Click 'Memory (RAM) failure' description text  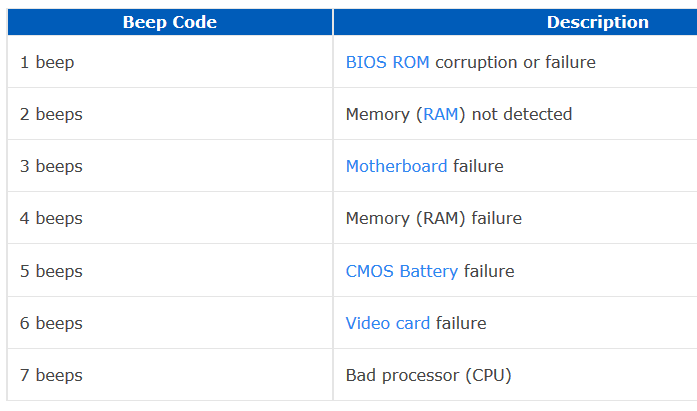click(434, 218)
